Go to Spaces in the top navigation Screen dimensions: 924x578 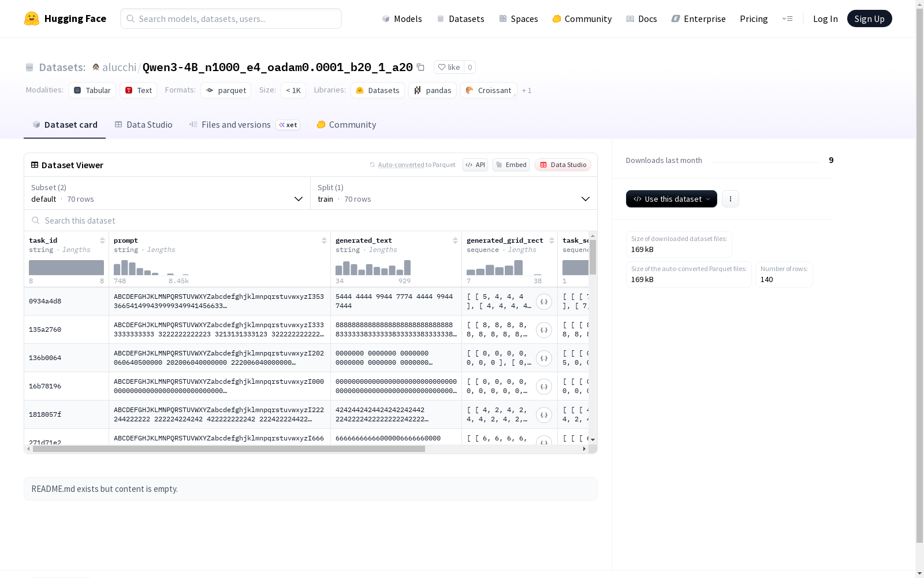click(x=518, y=18)
